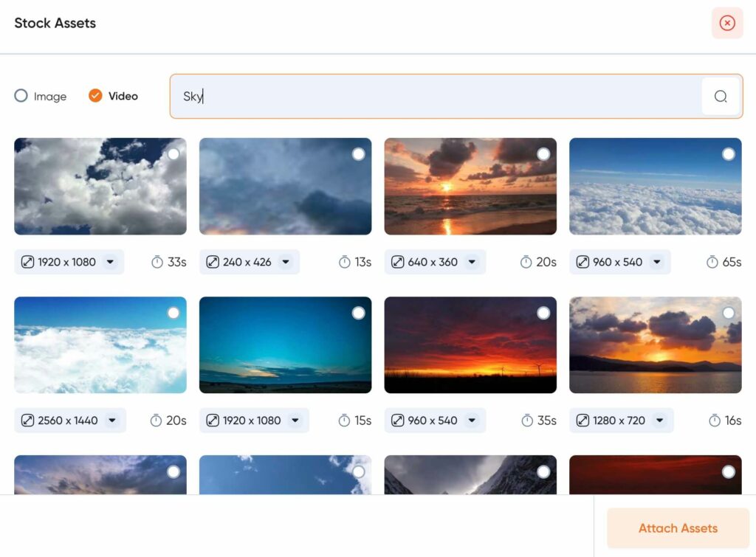
Task: Close the Stock Assets dialog
Action: click(x=727, y=24)
